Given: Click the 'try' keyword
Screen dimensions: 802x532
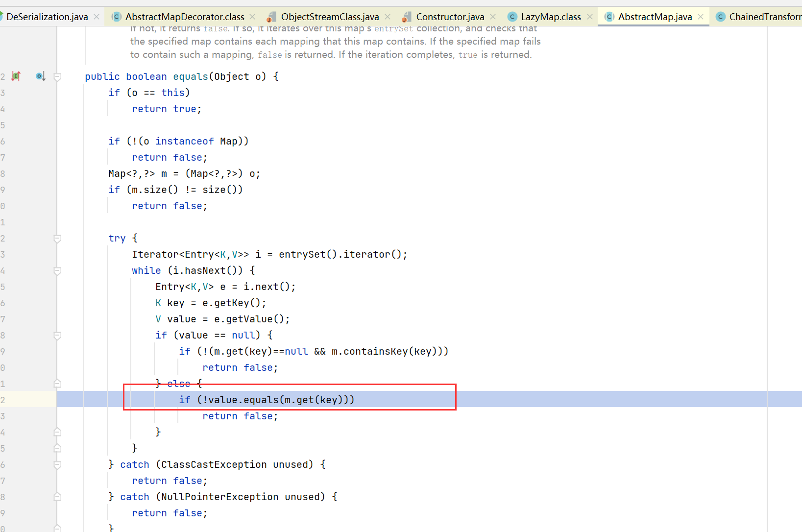Looking at the screenshot, I should (117, 238).
